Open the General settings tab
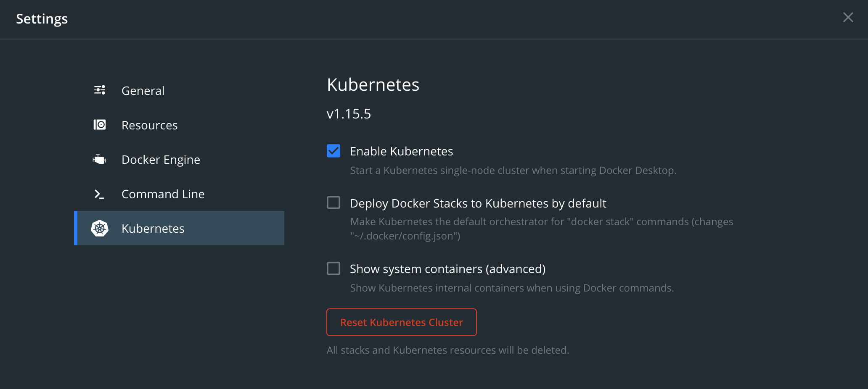Screen dimensions: 868x389 [143, 91]
